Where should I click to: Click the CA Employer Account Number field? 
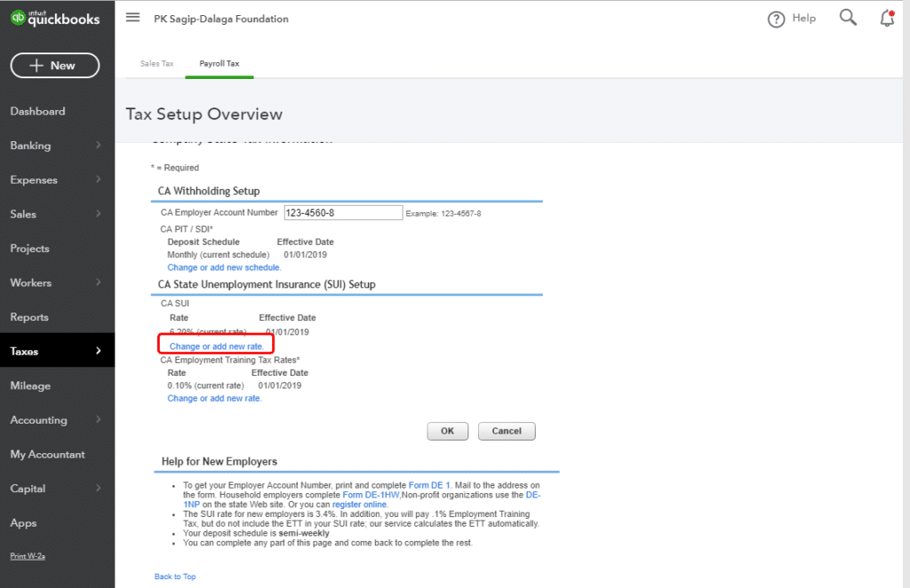343,213
